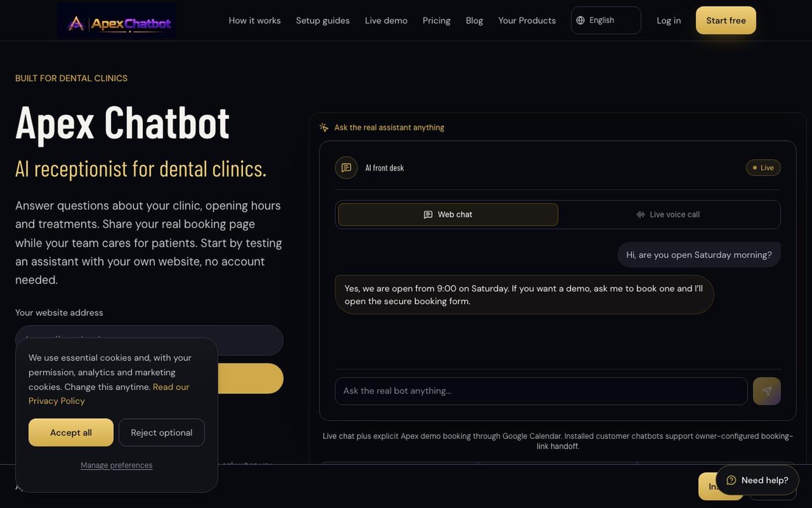Open the English language dropdown

tap(606, 20)
